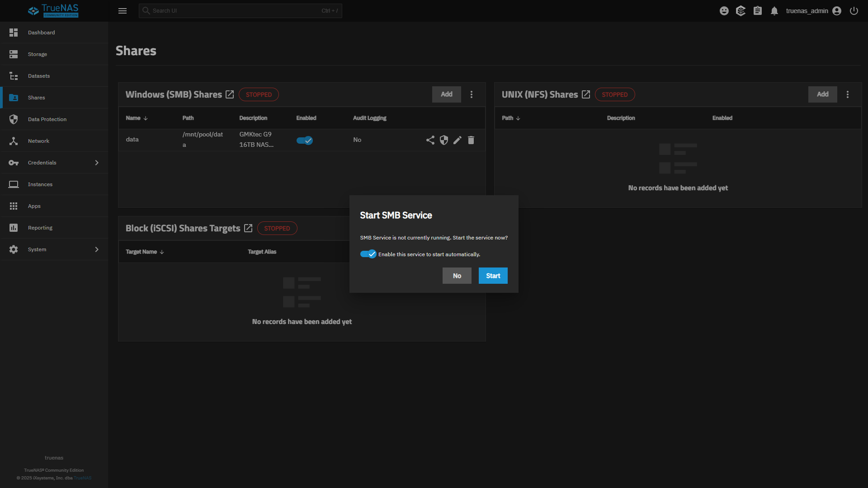Collapse the sidebar with hamburger menu icon
The width and height of the screenshot is (868, 488).
pyautogui.click(x=123, y=11)
